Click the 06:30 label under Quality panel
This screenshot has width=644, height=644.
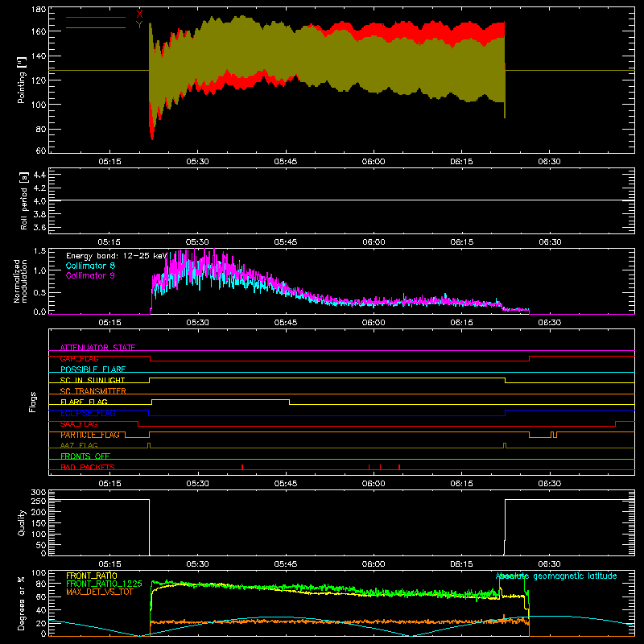(x=550, y=564)
